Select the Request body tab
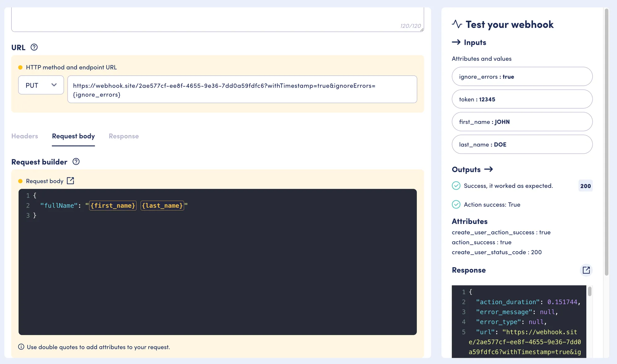Image resolution: width=617 pixels, height=364 pixels. [x=73, y=136]
